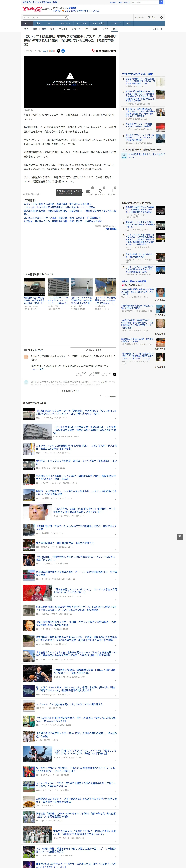Select the エンタメ category
Image resolution: width=186 pixels, height=868 pixels.
pos(63,29)
